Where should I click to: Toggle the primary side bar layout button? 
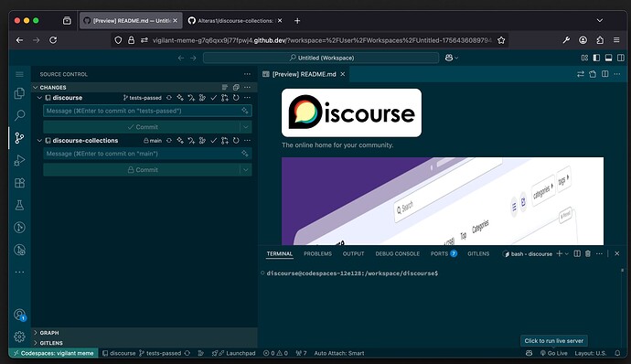[x=596, y=58]
